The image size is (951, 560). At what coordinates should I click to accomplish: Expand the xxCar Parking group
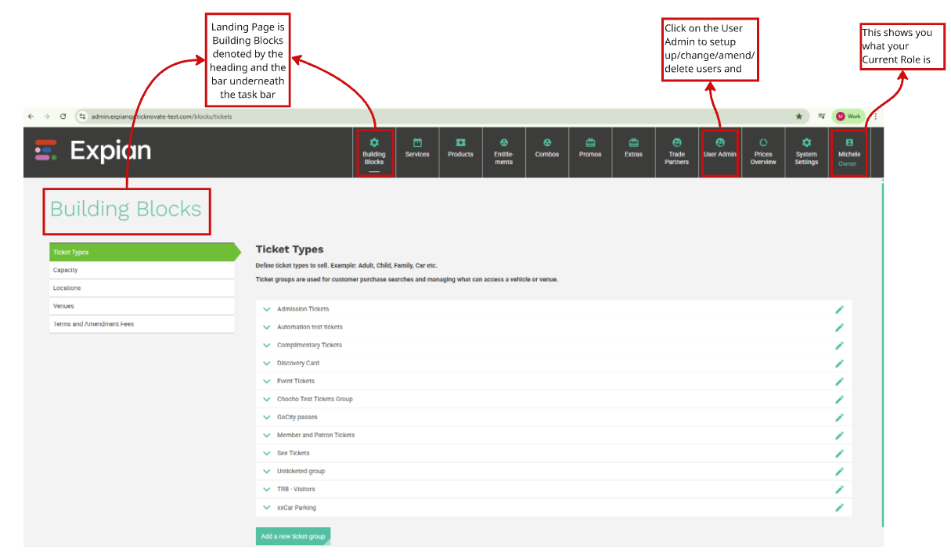click(267, 508)
